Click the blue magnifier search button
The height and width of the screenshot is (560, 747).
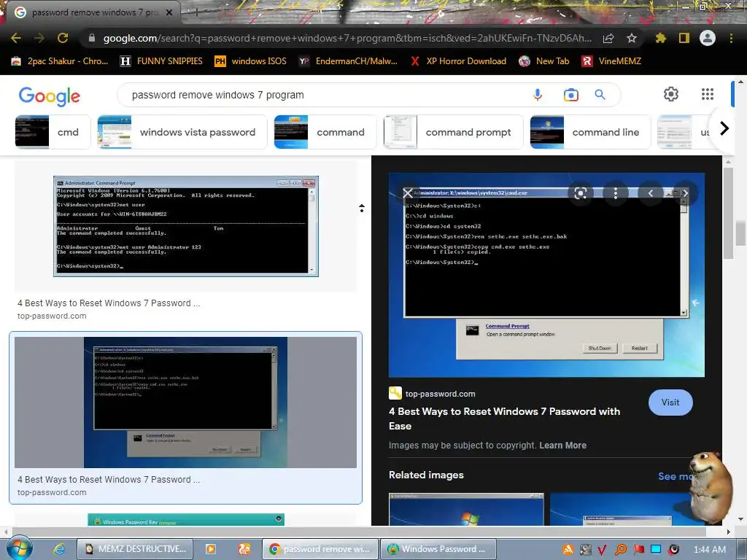click(x=600, y=95)
